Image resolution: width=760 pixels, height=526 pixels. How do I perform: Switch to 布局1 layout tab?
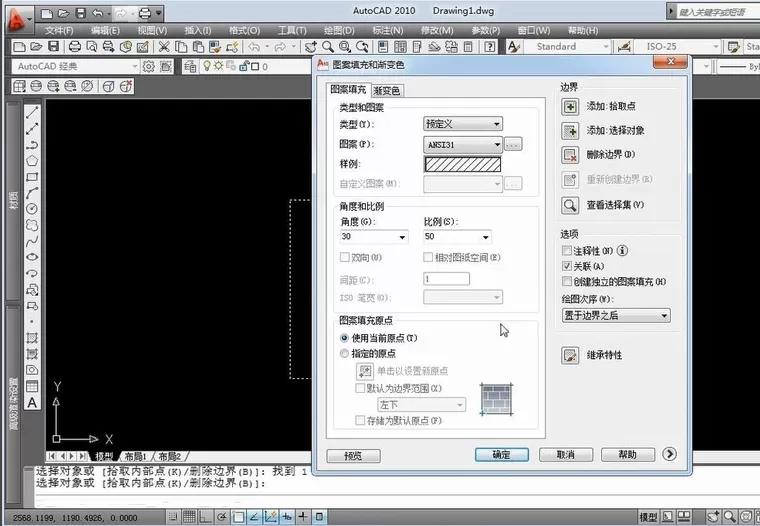(x=135, y=456)
